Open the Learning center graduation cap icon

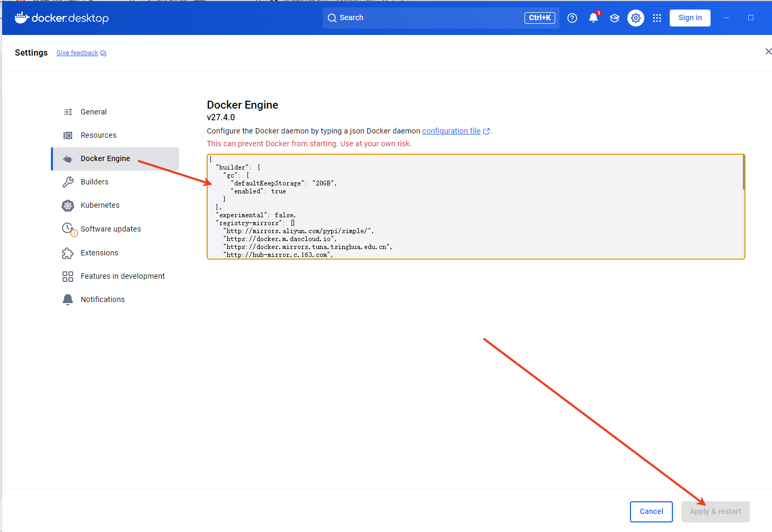(615, 18)
